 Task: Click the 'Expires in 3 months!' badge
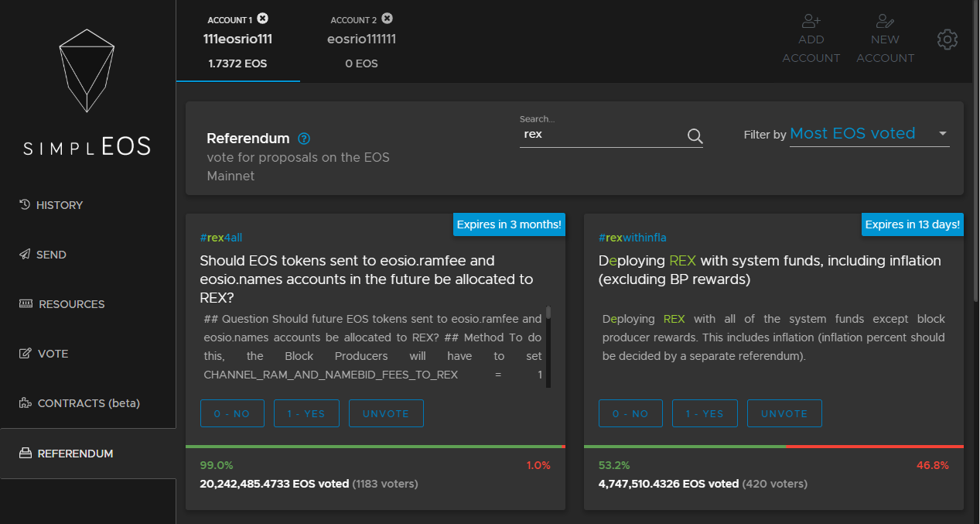click(x=509, y=224)
